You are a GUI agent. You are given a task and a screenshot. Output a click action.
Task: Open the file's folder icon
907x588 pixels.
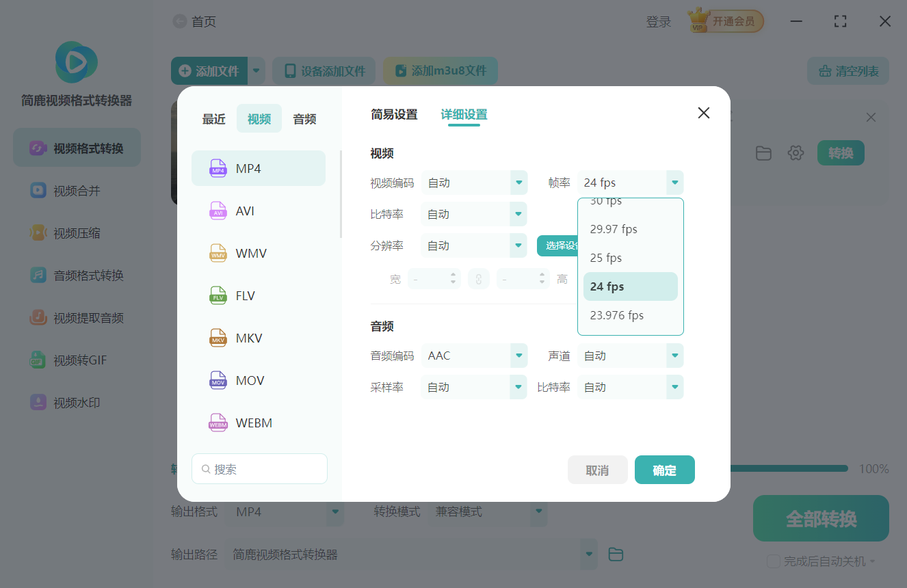point(763,153)
